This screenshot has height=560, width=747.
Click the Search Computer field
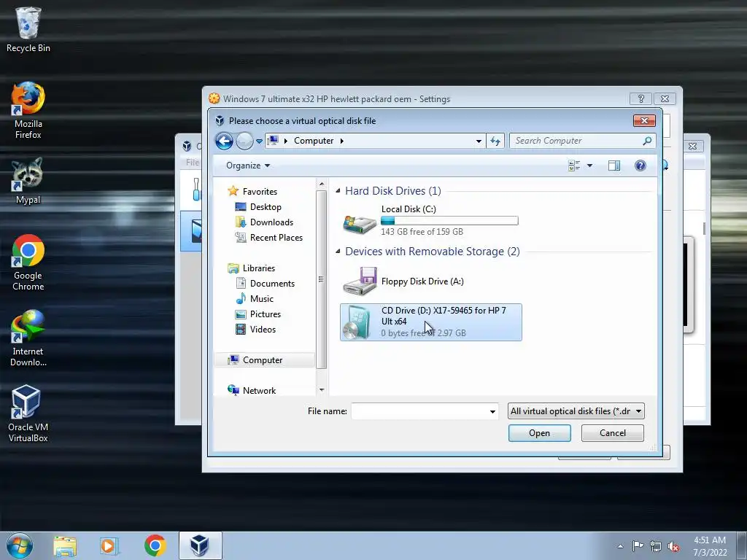click(x=576, y=141)
